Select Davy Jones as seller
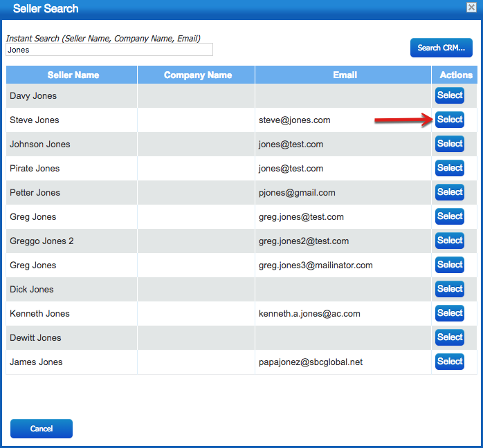The height and width of the screenshot is (448, 483). (449, 95)
